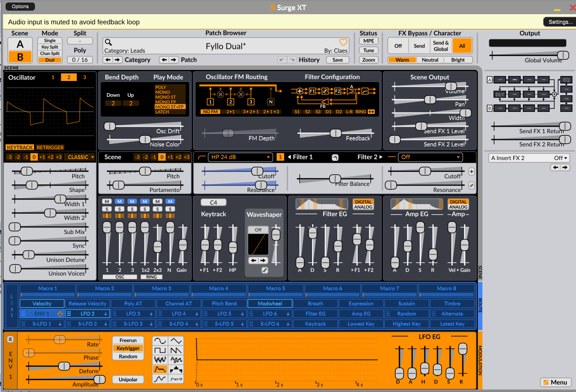Click the EQ block in FX routing
Image resolution: width=576 pixels, height=392 pixels.
point(566,80)
